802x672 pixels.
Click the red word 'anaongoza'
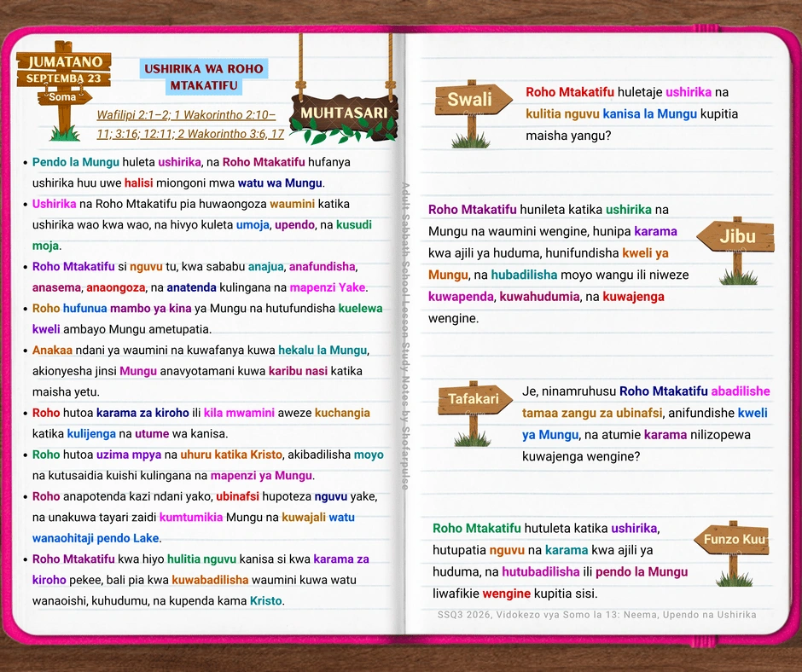tap(115, 288)
